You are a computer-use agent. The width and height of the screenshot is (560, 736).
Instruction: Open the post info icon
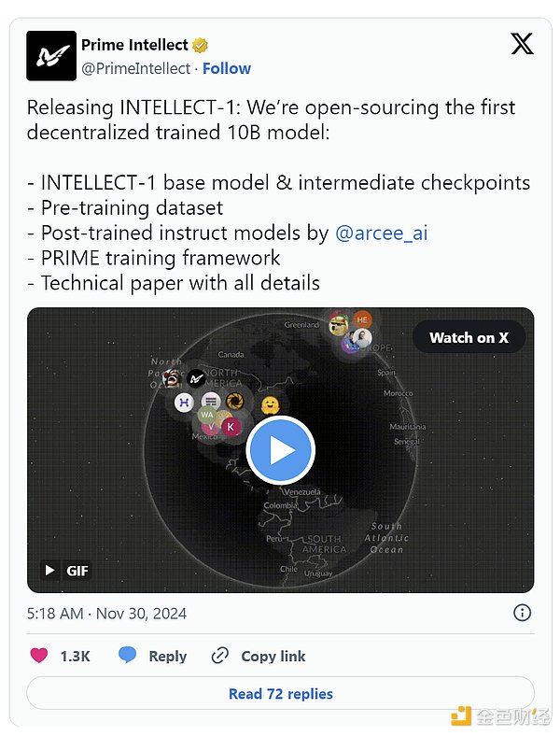point(523,613)
